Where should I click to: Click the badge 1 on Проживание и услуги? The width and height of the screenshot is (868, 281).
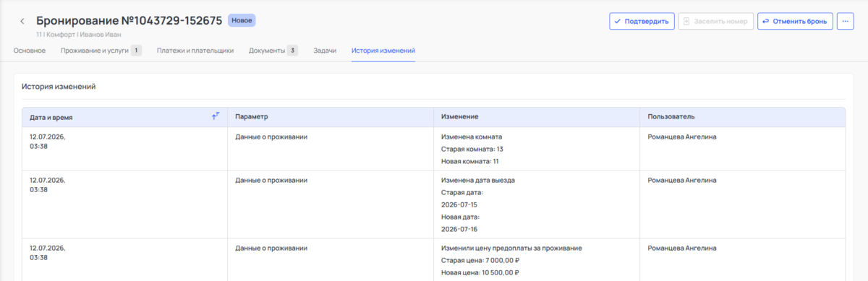tap(136, 51)
